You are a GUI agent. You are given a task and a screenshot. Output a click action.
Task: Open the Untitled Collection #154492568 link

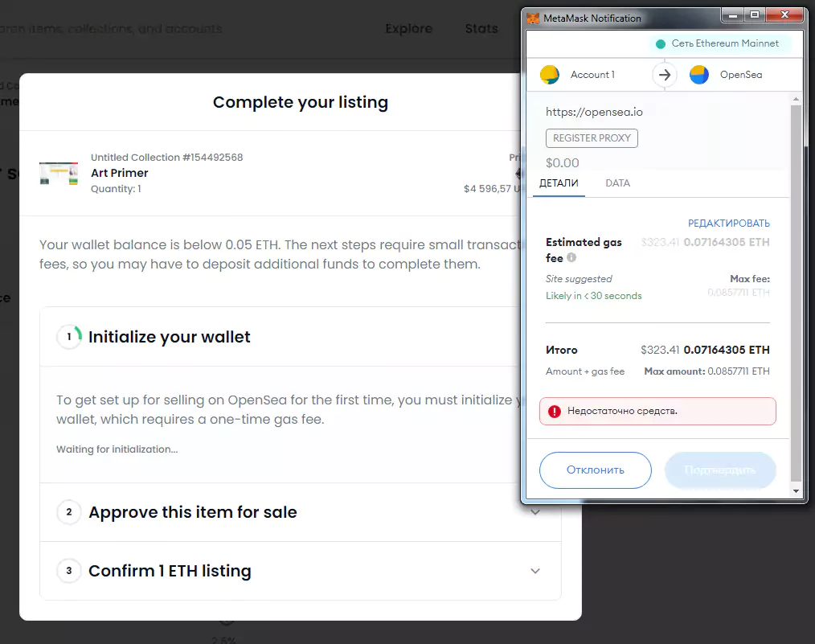[167, 157]
